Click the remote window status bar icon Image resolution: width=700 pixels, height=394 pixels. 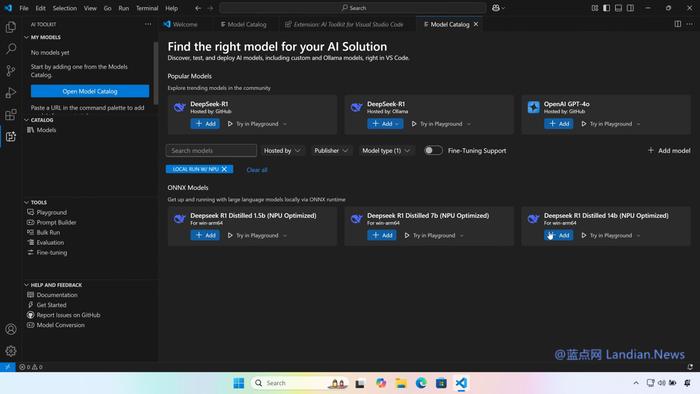pyautogui.click(x=8, y=367)
